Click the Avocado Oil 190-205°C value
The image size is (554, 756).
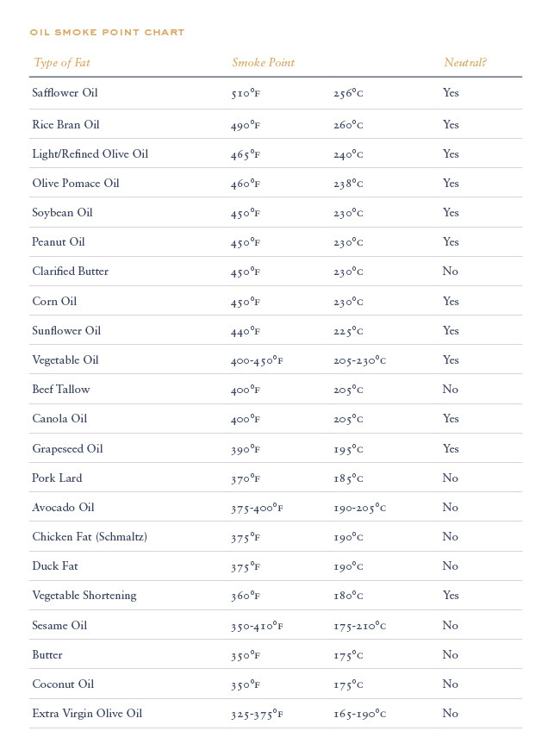tap(359, 508)
